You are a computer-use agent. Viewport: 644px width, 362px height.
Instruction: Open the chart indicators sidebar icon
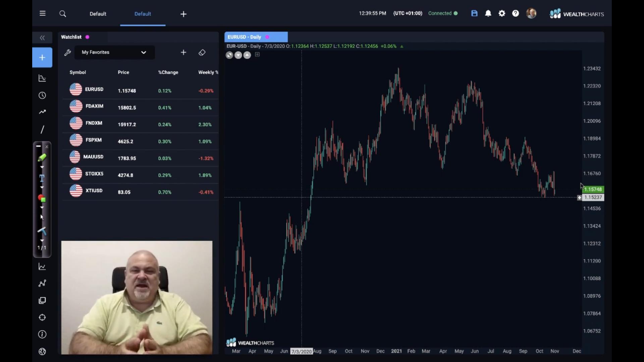pos(42,78)
